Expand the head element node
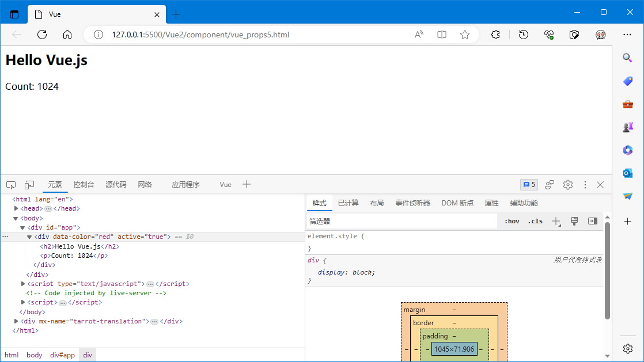644x362 pixels. point(16,208)
